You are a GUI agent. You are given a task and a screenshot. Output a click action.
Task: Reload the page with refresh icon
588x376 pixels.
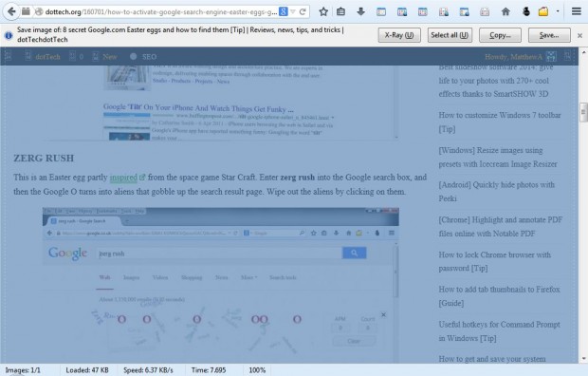point(303,11)
